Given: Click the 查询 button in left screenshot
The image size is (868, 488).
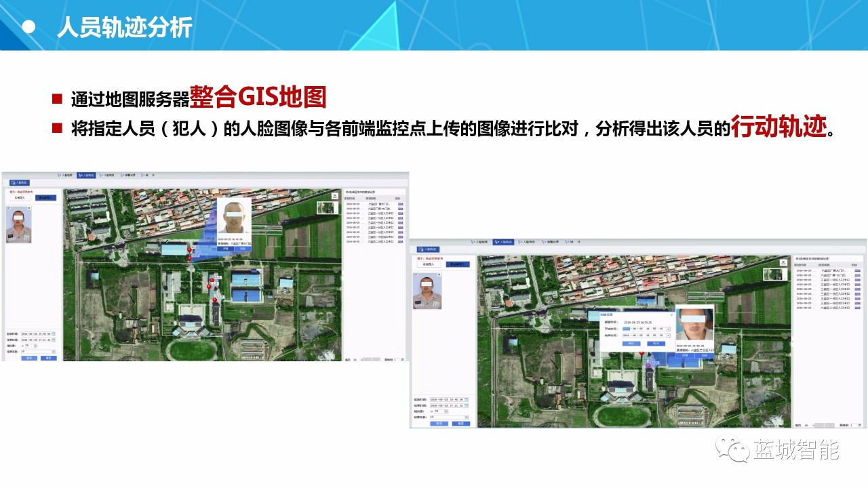Looking at the screenshot, I should click(28, 357).
